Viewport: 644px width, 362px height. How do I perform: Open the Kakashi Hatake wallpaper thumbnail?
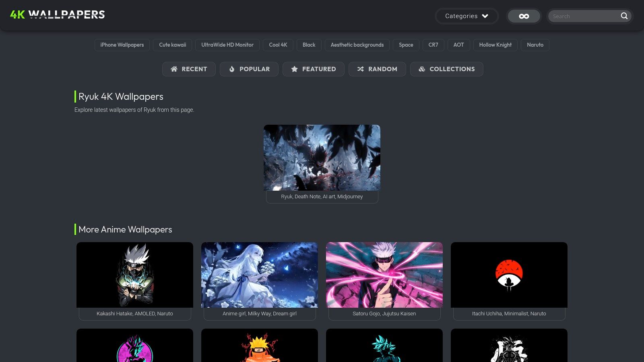click(x=135, y=275)
